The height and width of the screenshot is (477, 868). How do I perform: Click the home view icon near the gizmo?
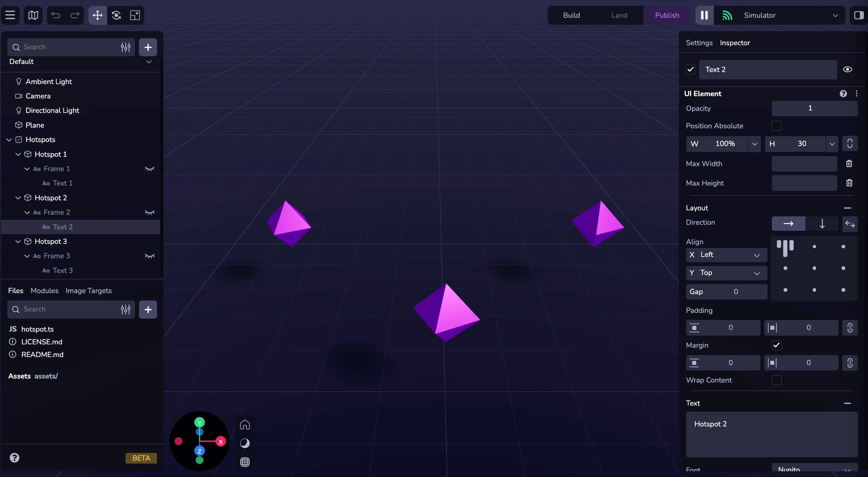pyautogui.click(x=245, y=424)
